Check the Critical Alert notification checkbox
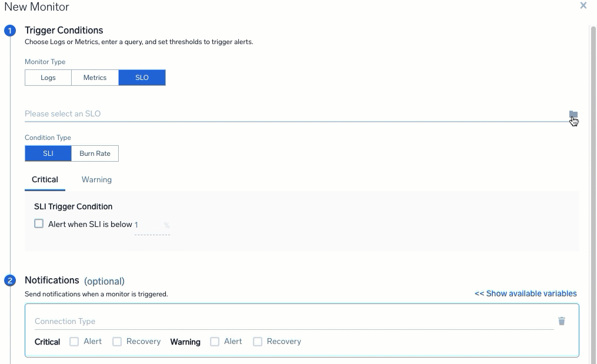 74,342
